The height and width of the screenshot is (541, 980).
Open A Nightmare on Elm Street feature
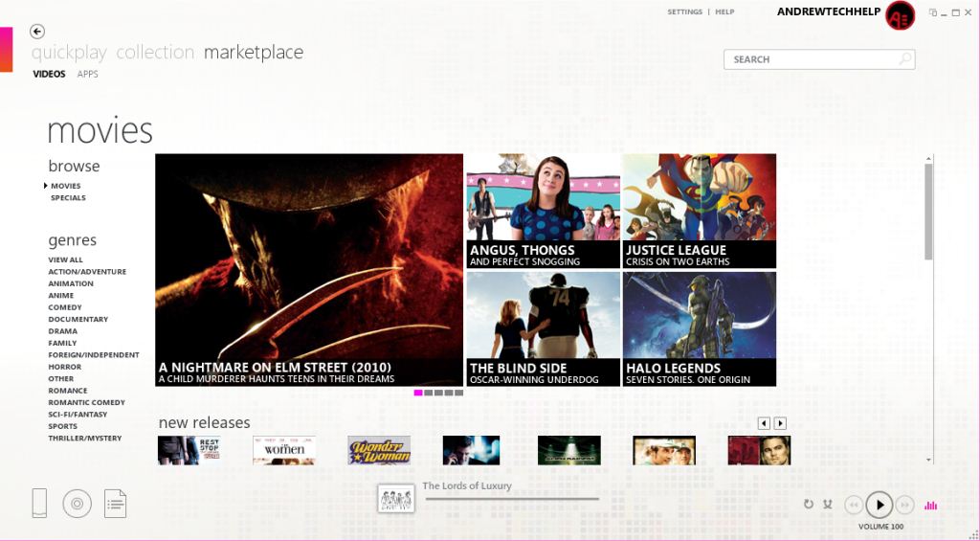(x=309, y=270)
